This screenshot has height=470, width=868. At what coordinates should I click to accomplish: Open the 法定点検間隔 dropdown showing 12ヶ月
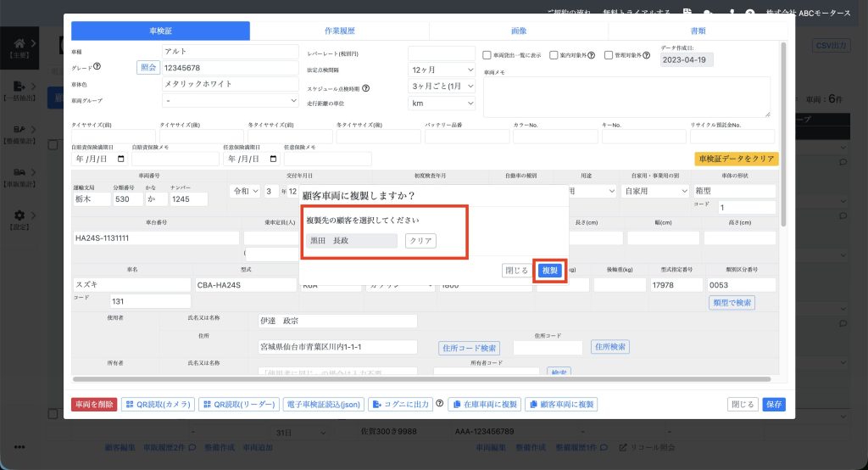tap(442, 70)
